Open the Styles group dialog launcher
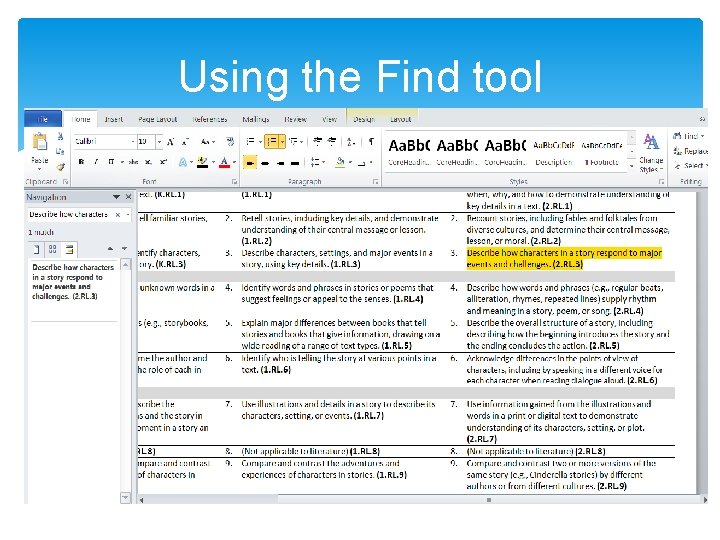The width and height of the screenshot is (720, 540). tap(662, 182)
